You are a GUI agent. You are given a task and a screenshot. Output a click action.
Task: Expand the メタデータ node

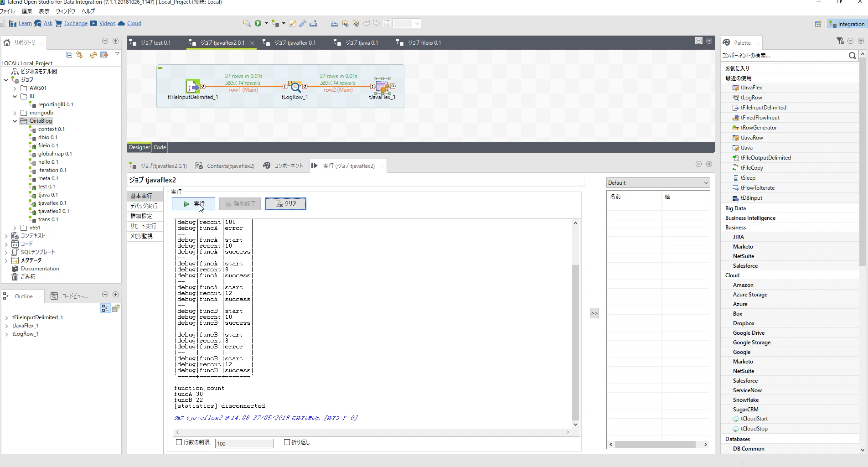coord(6,261)
